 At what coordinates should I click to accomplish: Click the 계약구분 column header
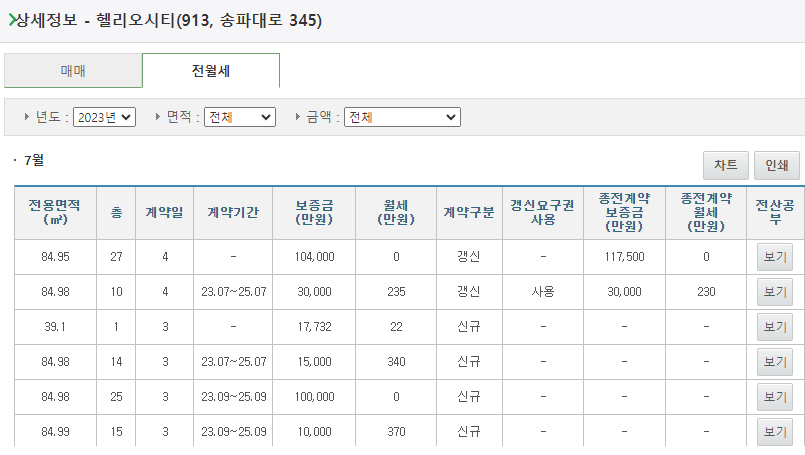[469, 213]
